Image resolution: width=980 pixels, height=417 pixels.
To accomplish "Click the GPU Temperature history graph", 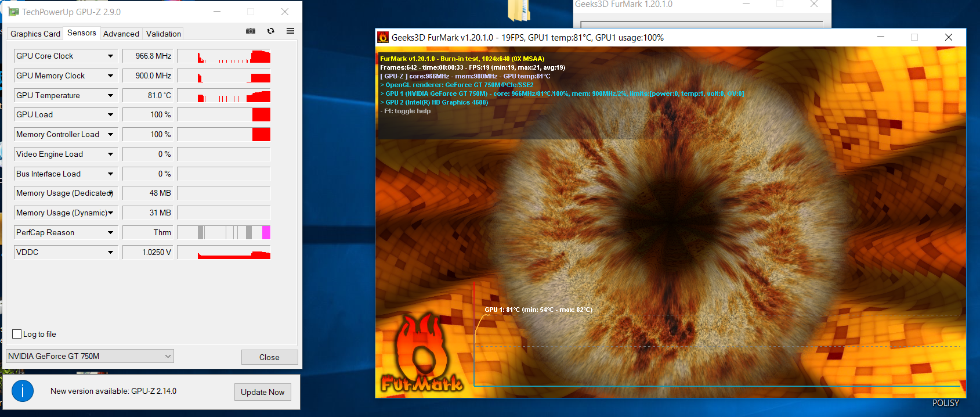I will coord(224,95).
